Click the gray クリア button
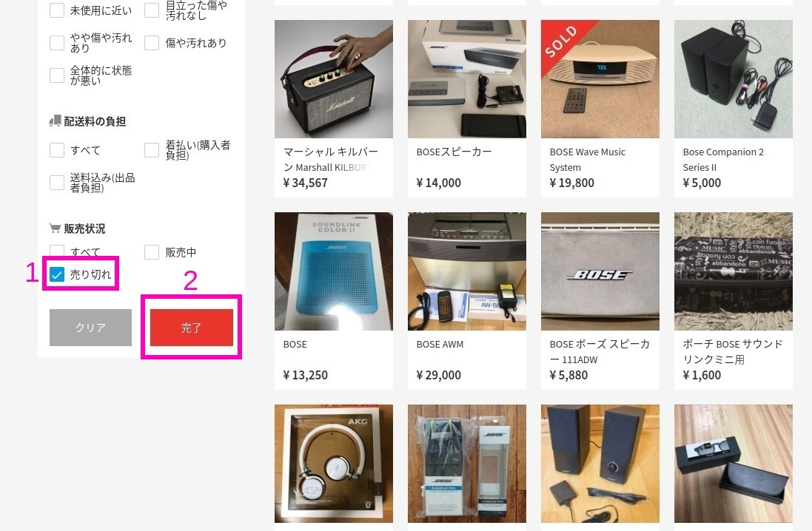The height and width of the screenshot is (531, 812). (90, 328)
